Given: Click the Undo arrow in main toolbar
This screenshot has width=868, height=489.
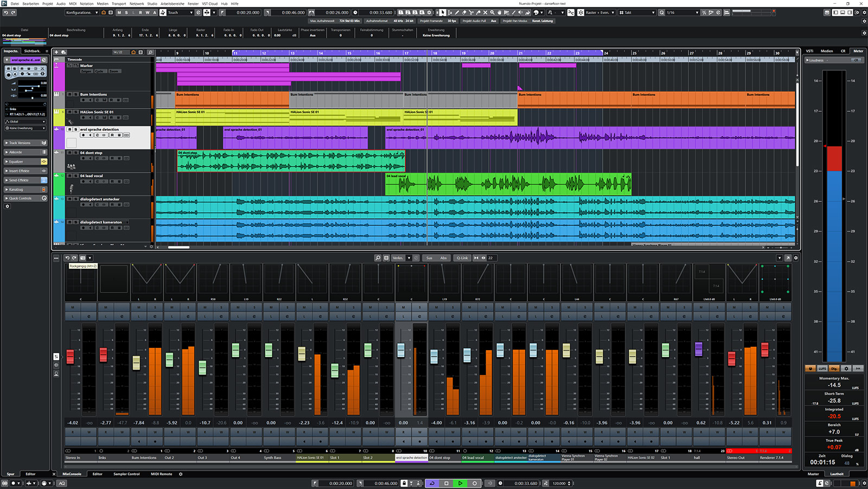Looking at the screenshot, I should point(6,12).
